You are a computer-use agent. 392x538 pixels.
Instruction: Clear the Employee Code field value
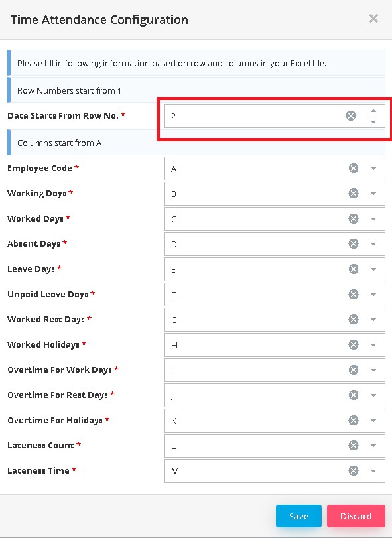[x=354, y=168]
